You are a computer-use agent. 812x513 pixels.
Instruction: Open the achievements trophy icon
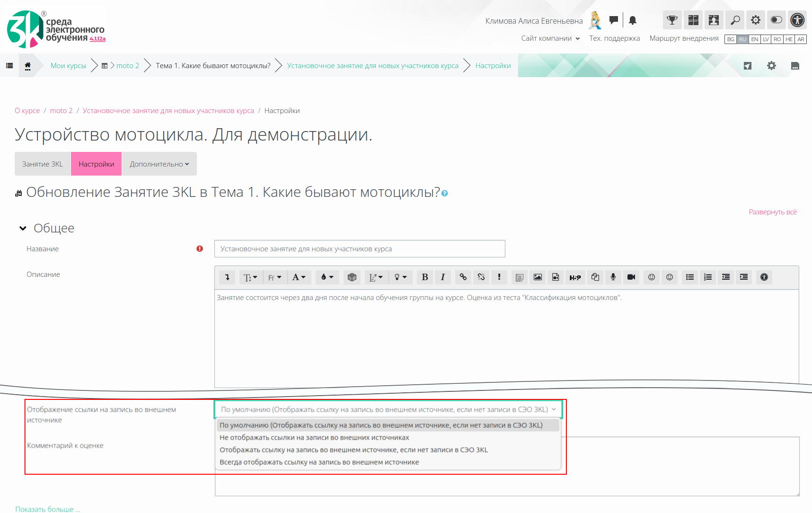click(672, 20)
